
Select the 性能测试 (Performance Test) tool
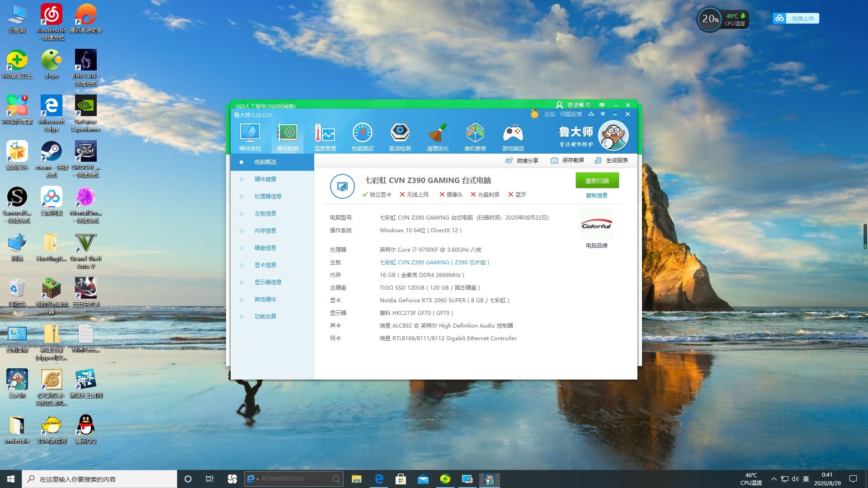click(x=362, y=136)
